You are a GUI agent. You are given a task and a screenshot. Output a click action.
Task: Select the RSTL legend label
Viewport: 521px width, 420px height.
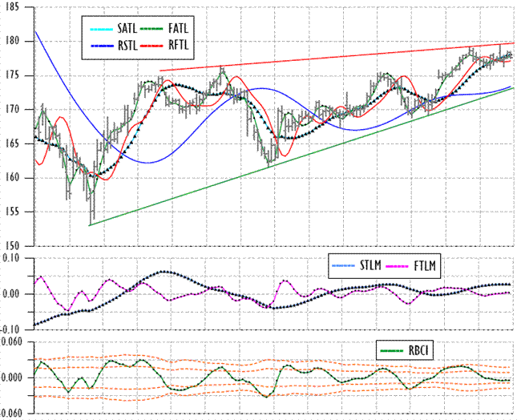pos(127,45)
